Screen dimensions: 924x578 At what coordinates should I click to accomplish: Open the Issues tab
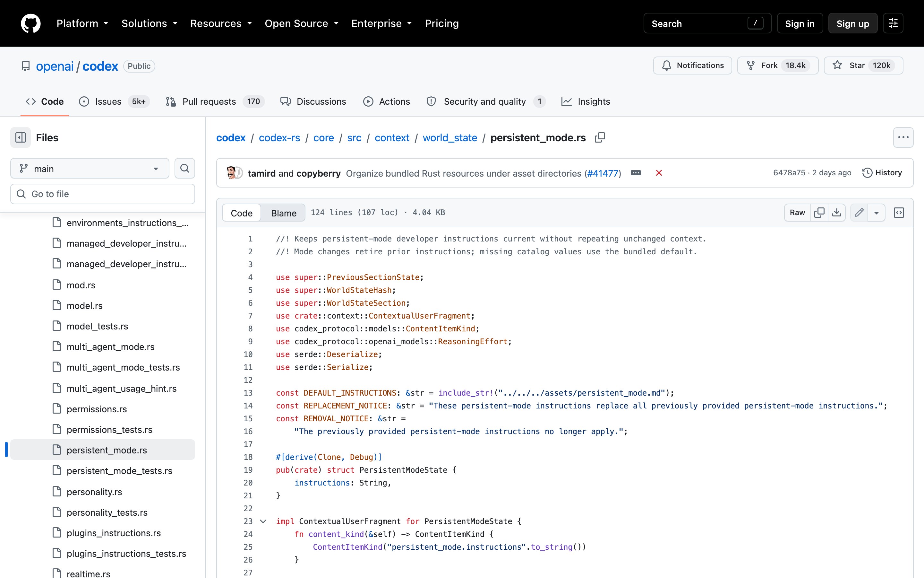(114, 102)
